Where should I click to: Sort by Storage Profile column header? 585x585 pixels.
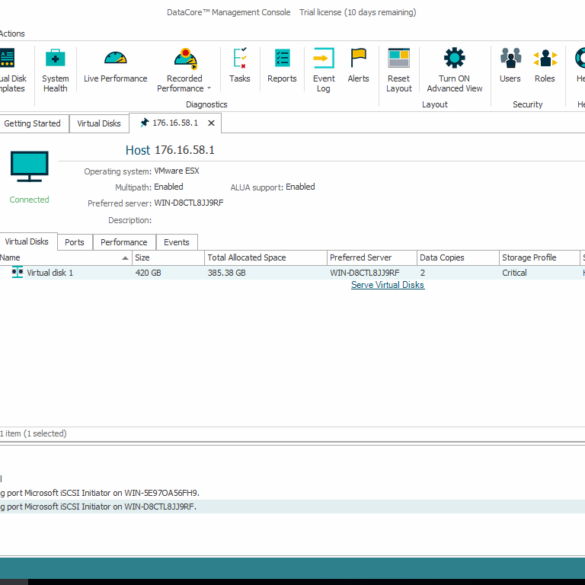[x=539, y=258]
